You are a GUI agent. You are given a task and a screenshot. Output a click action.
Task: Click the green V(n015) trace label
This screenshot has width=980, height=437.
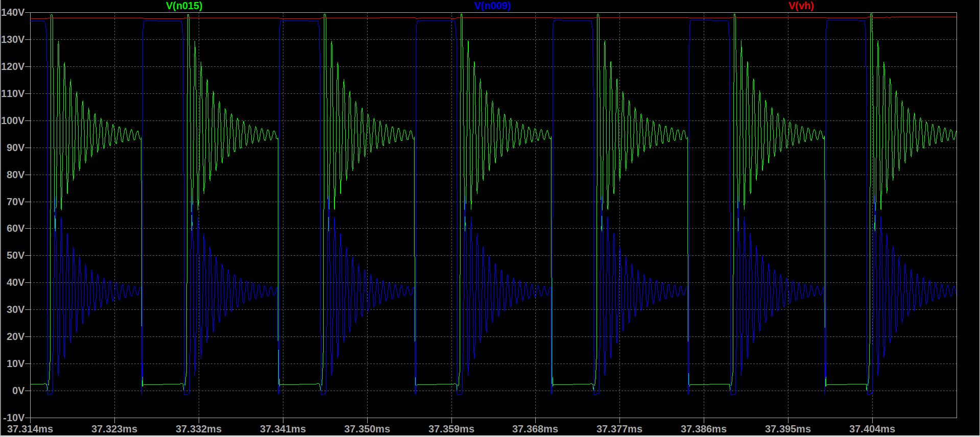pyautogui.click(x=184, y=6)
